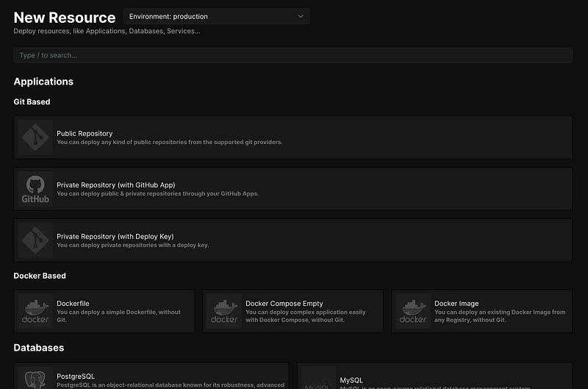Click the Docker Compose Empty whale icon
The image size is (588, 389).
click(224, 311)
